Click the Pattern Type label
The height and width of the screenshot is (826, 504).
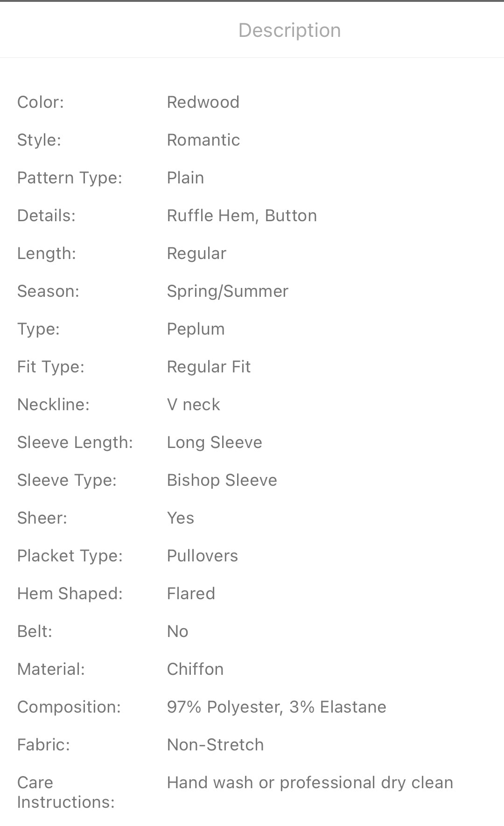(70, 178)
